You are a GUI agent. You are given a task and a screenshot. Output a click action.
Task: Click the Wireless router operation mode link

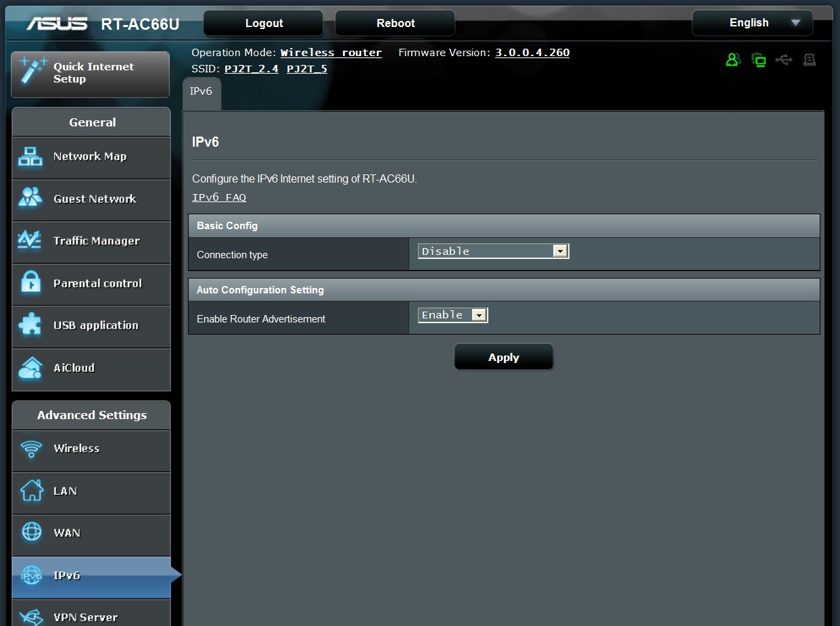coord(331,53)
